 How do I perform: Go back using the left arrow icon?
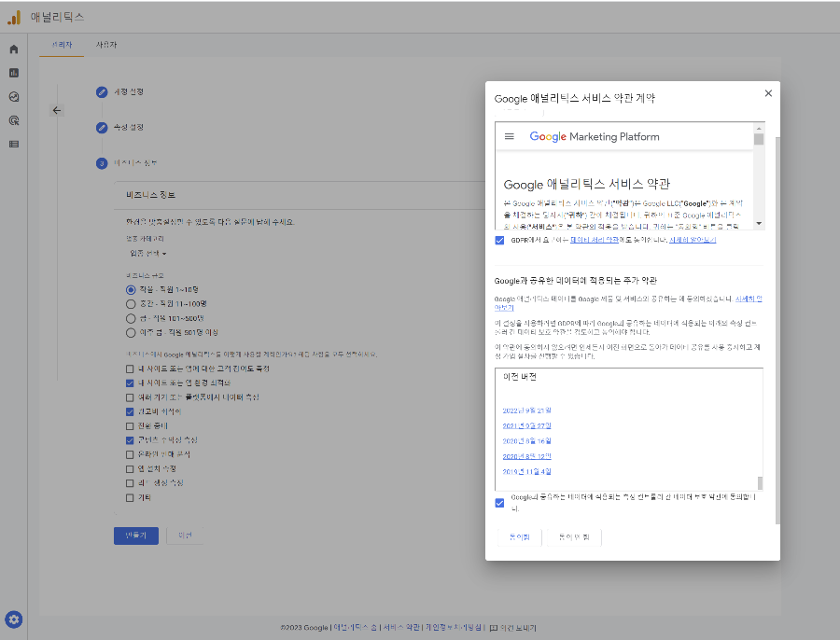click(x=57, y=110)
